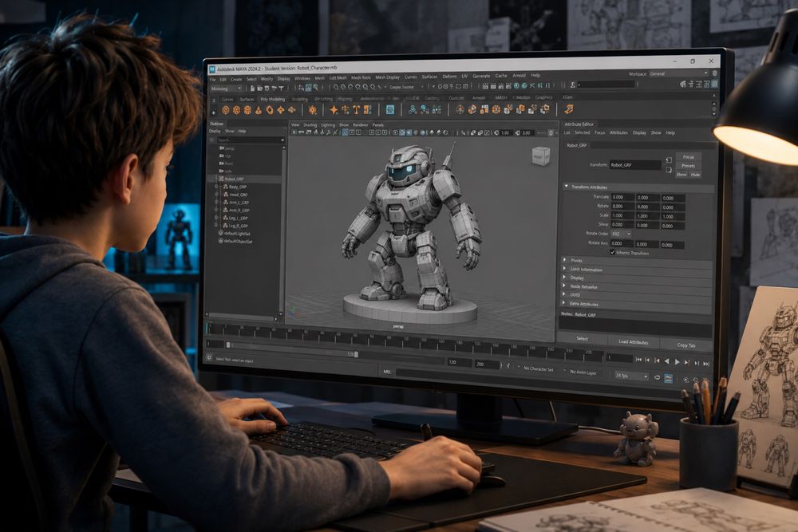This screenshot has width=798, height=532.
Task: Click the sign-in account icon in status line
Action: tap(572, 85)
